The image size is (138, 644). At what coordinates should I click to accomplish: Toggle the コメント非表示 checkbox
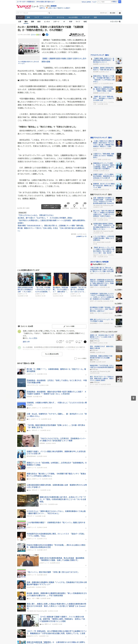[x=75, y=358]
